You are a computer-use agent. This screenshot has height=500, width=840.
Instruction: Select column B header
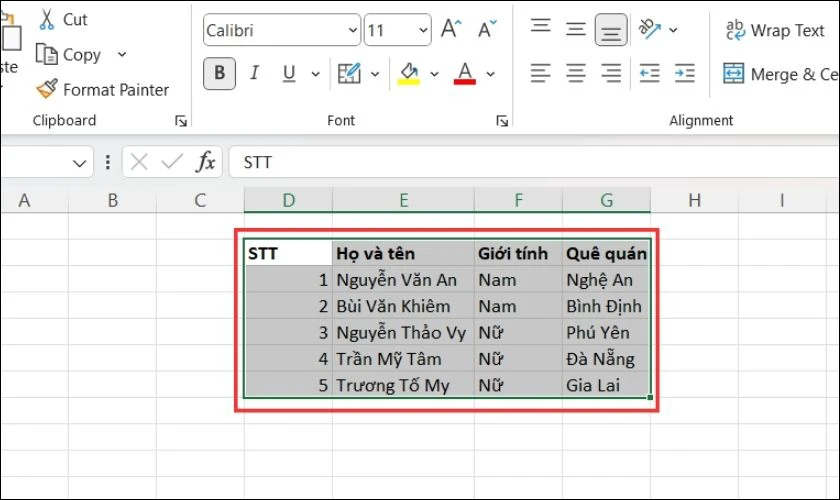[112, 200]
